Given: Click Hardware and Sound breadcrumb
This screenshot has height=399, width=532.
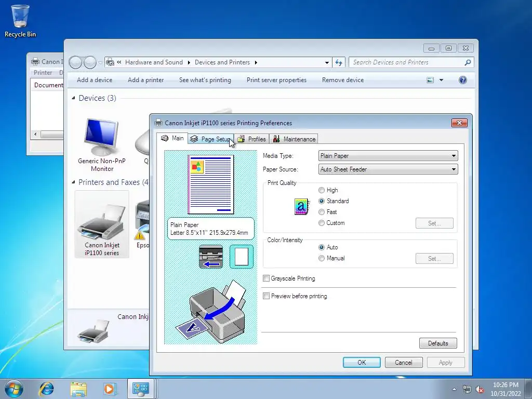Looking at the screenshot, I should coord(154,62).
